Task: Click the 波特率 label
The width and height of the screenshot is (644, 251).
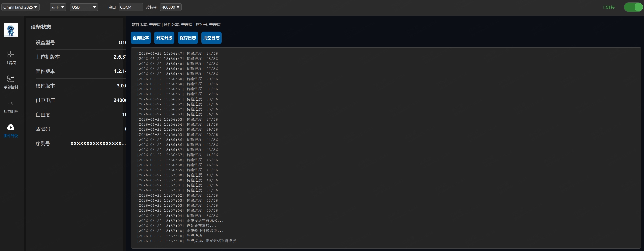Action: click(x=151, y=7)
